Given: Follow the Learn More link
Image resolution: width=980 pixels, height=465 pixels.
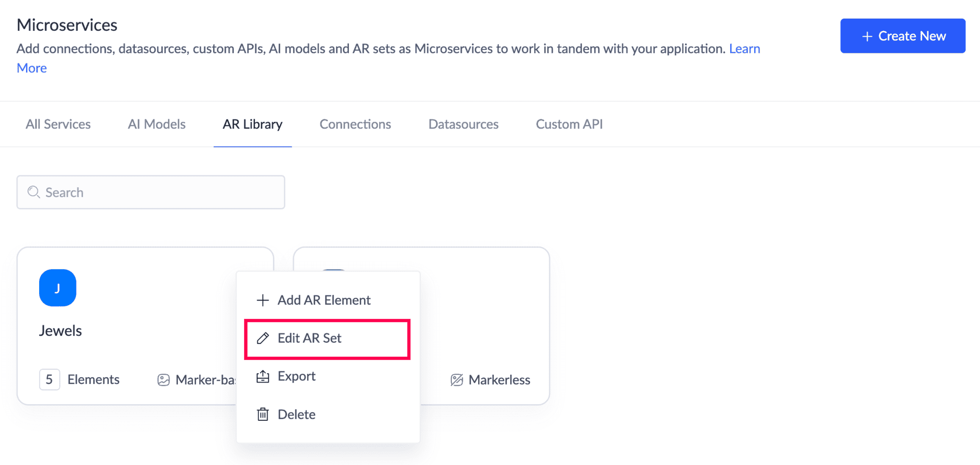Looking at the screenshot, I should [744, 49].
